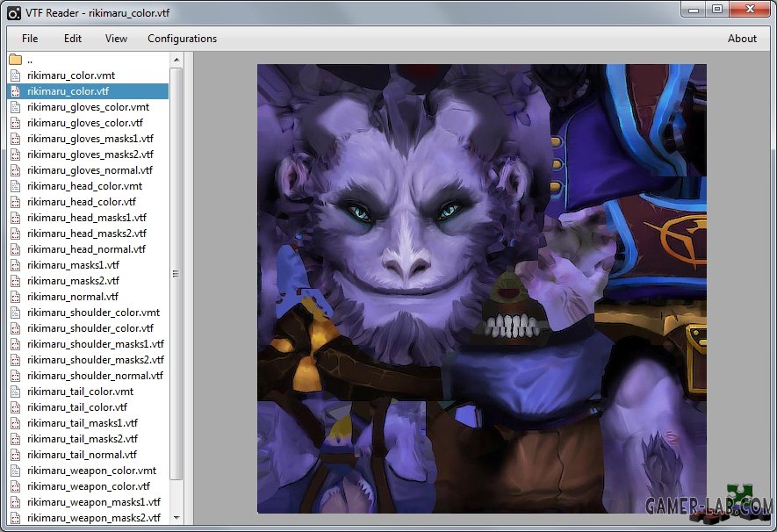This screenshot has height=532, width=777.
Task: Click the rikimaru_gloves_masks2.vtf file icon
Action: click(15, 155)
